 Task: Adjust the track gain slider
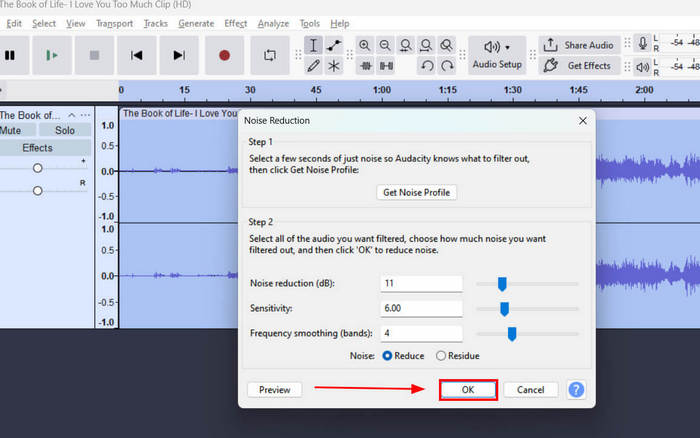click(38, 168)
